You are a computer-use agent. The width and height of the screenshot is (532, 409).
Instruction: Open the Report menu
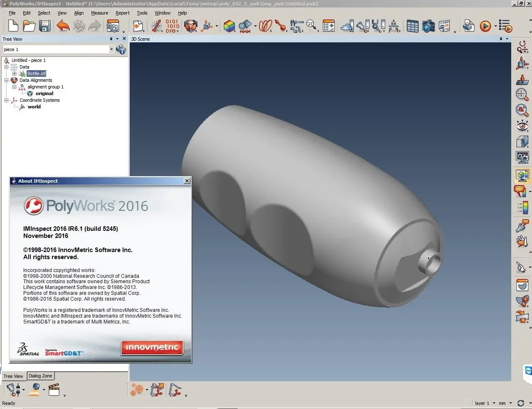(x=123, y=13)
